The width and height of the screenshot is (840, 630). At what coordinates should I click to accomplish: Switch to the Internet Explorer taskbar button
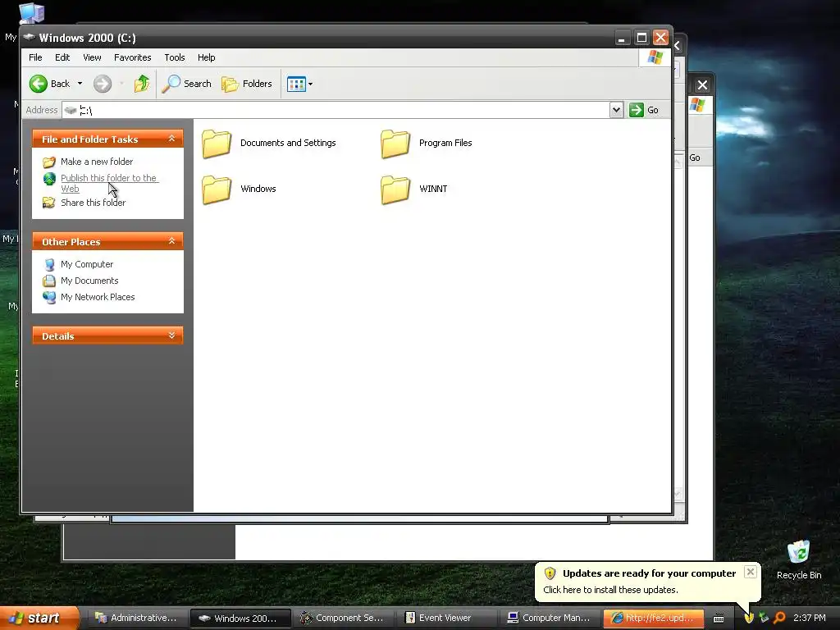[652, 618]
